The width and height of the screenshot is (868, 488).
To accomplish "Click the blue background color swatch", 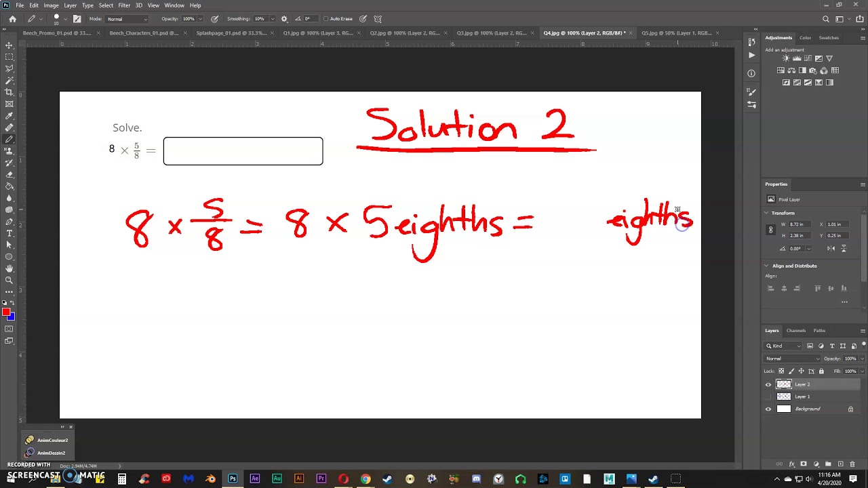I will pos(12,317).
